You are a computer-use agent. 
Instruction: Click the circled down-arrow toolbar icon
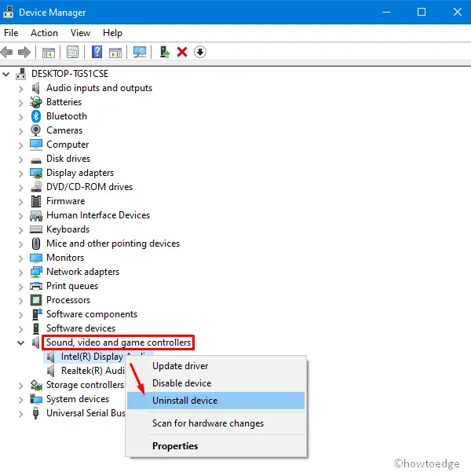200,53
